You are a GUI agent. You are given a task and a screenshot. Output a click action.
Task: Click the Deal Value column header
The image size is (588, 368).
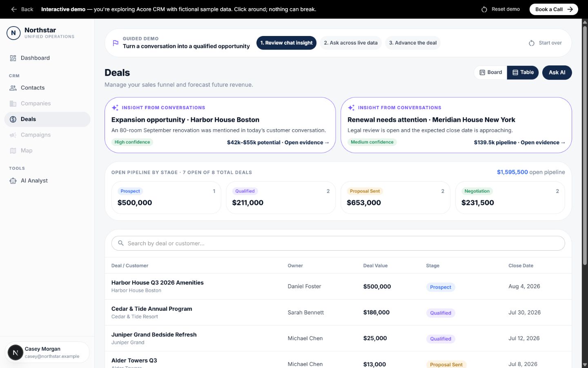(375, 266)
